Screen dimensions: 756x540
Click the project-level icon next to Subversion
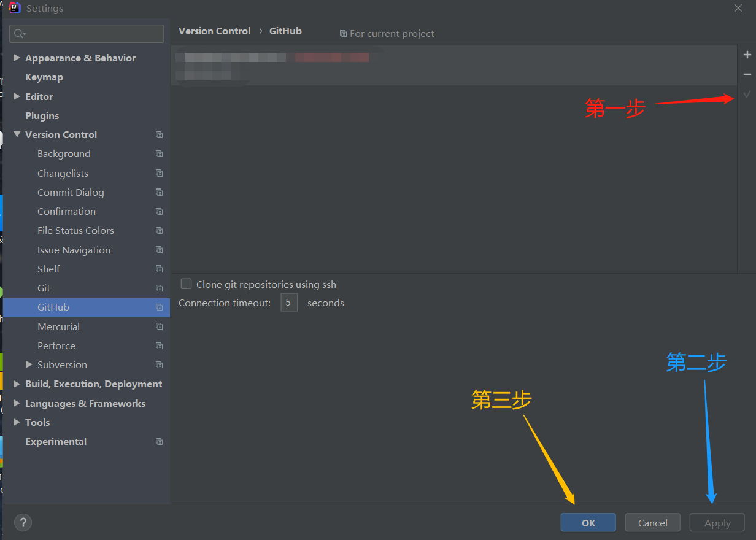[160, 365]
